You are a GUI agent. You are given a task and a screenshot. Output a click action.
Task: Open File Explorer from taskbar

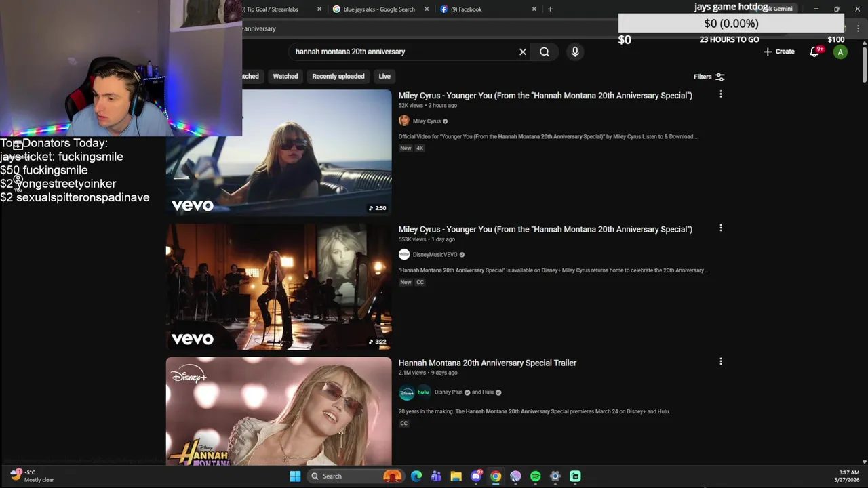[456, 476]
